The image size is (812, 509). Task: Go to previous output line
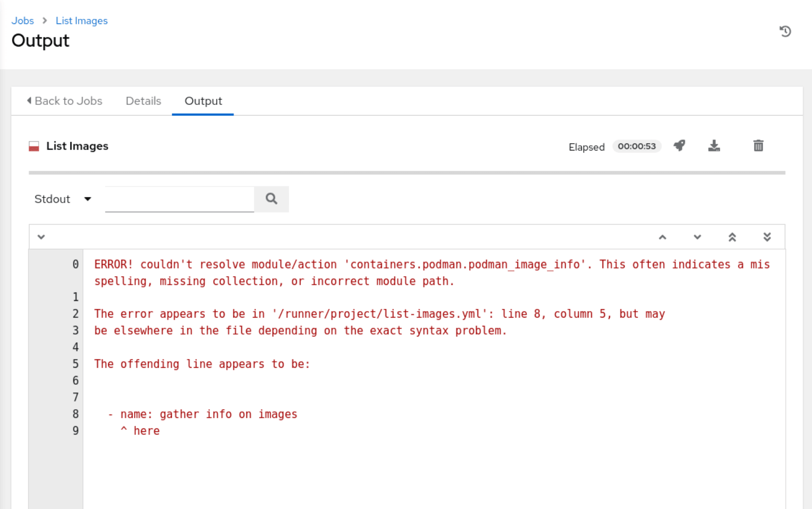(x=662, y=237)
